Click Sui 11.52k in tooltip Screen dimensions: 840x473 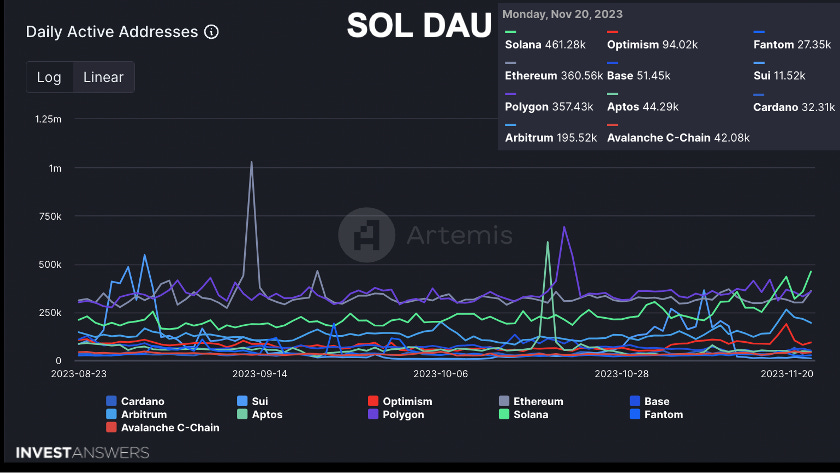coord(779,76)
